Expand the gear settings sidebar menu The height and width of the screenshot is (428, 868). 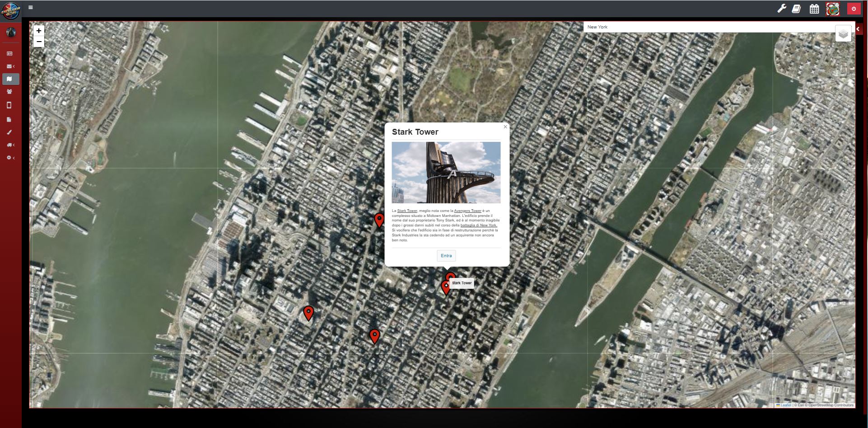pos(10,158)
